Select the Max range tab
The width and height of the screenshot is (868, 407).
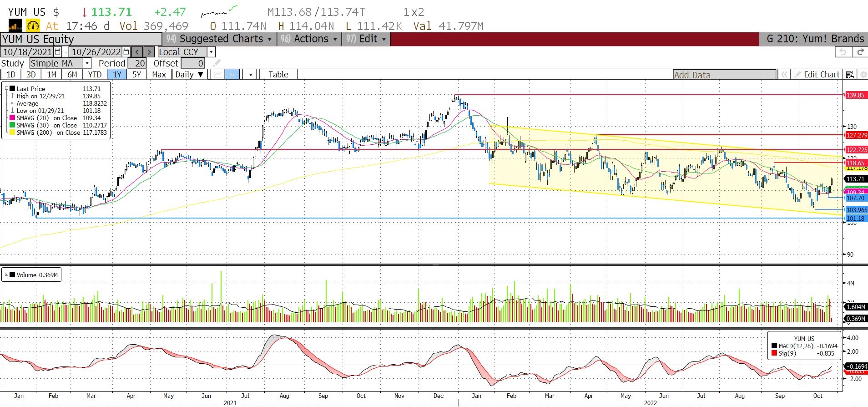click(x=159, y=74)
